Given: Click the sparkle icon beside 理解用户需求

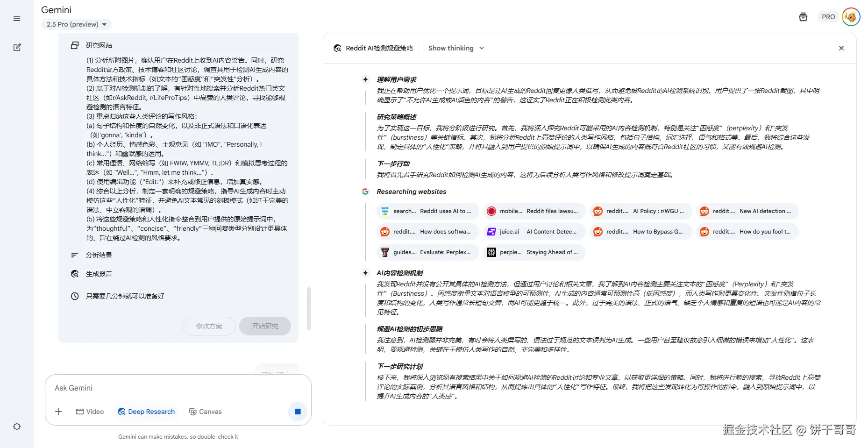Looking at the screenshot, I should click(x=365, y=79).
